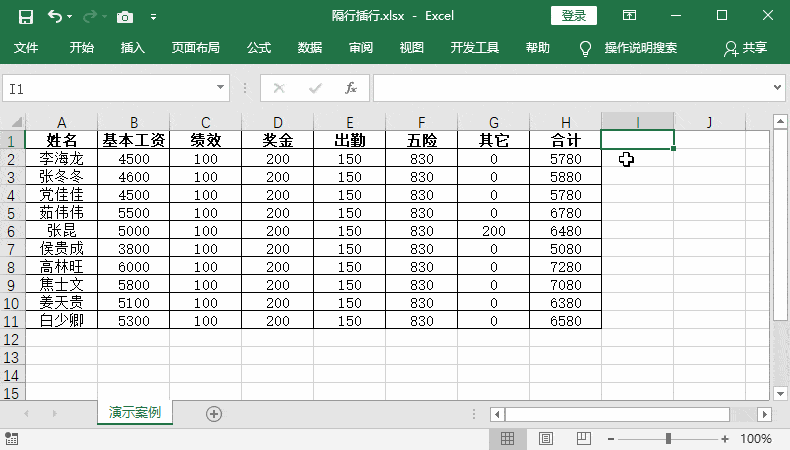
Task: Click the zoom slider handle
Action: (x=668, y=438)
